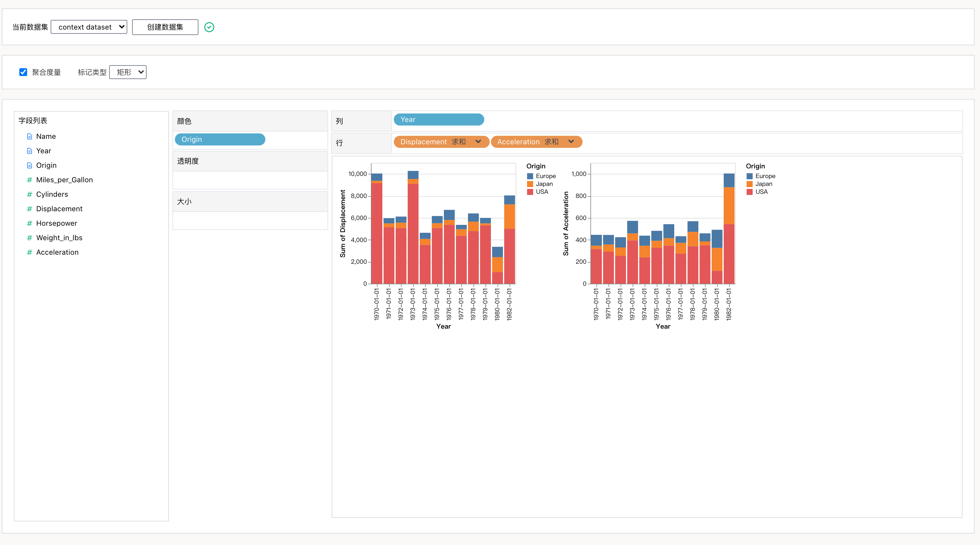The width and height of the screenshot is (980, 545).
Task: Open the context dataset dropdown
Action: point(89,27)
